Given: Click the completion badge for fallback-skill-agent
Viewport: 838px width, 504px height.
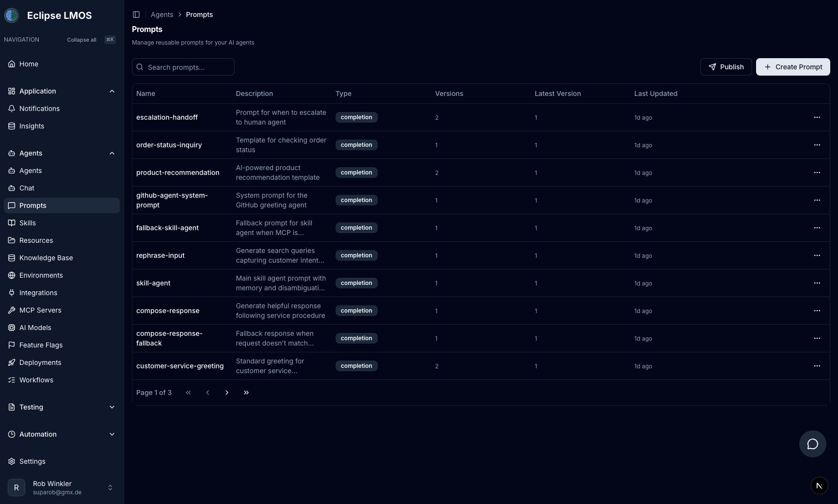Looking at the screenshot, I should point(356,228).
